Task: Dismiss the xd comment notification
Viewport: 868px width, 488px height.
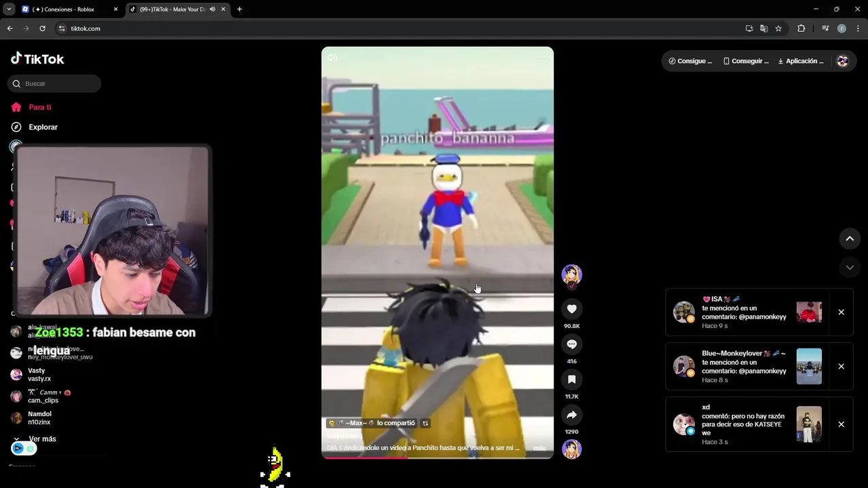Action: (x=841, y=424)
